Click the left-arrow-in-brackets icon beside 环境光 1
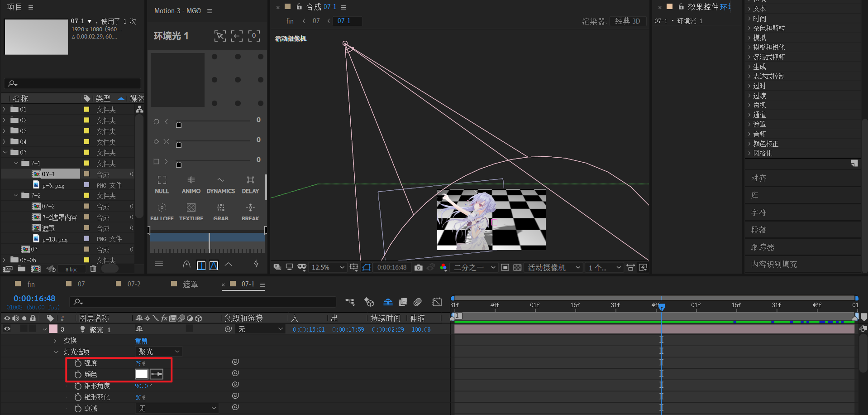Screen dimensions: 868x415 pos(237,36)
